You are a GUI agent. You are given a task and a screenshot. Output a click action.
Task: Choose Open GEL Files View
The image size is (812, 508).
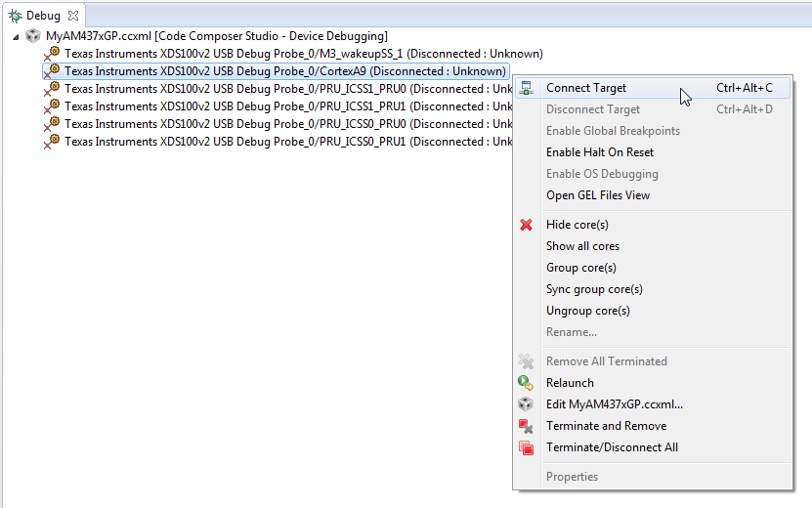pyautogui.click(x=597, y=195)
